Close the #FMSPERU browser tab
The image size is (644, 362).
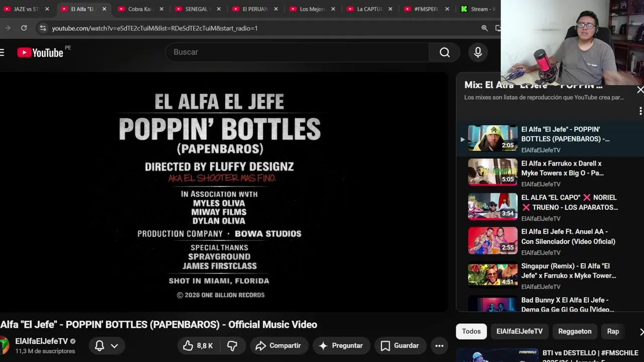447,9
